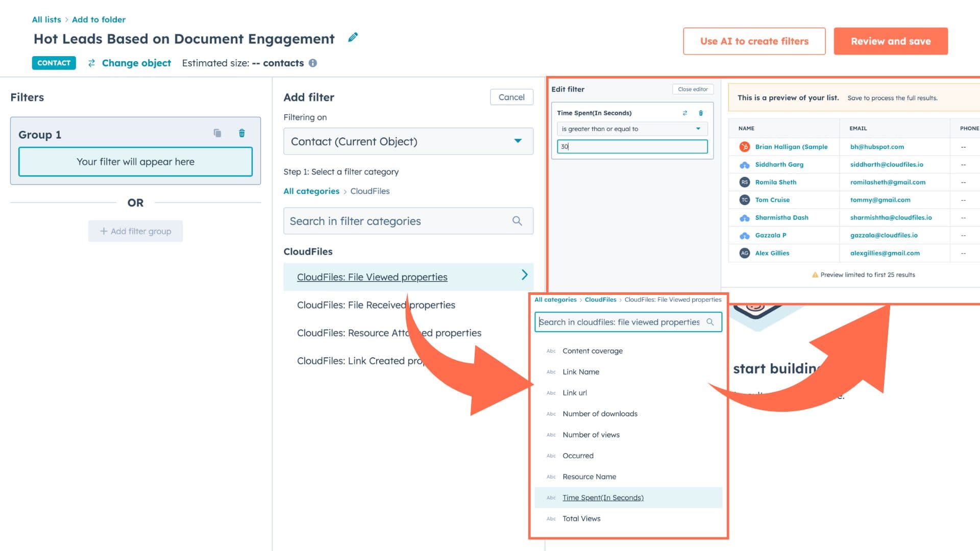Go back to All categories breadcrumb
The height and width of the screenshot is (551, 980).
coord(311,191)
